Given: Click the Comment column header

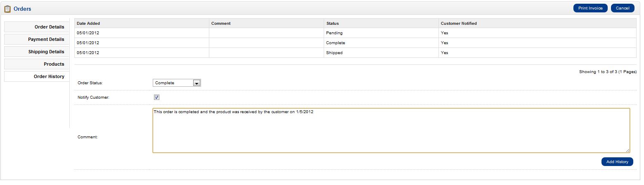Looking at the screenshot, I should 221,24.
